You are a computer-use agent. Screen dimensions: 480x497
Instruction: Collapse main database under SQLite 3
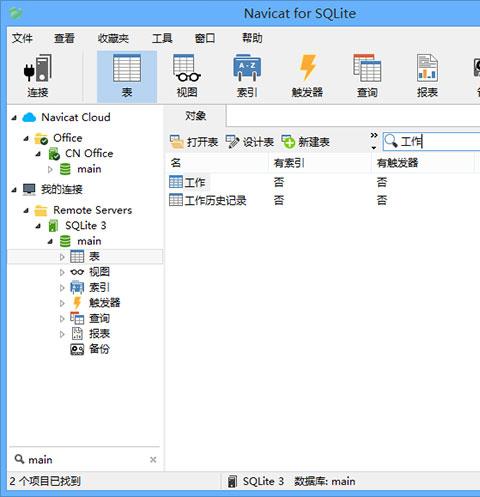coord(50,242)
